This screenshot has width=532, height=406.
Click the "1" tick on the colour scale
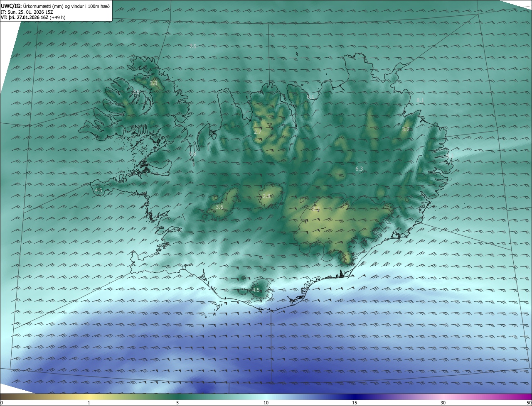89,403
